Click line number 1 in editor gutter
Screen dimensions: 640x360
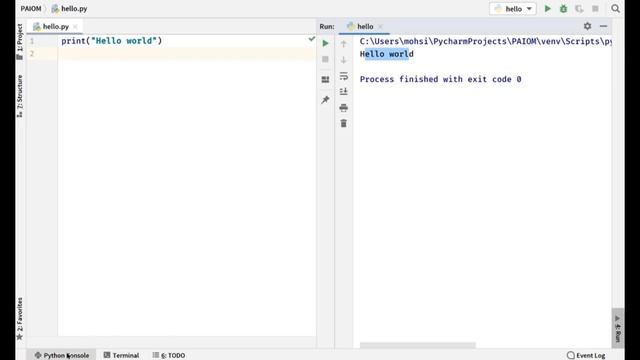point(32,41)
